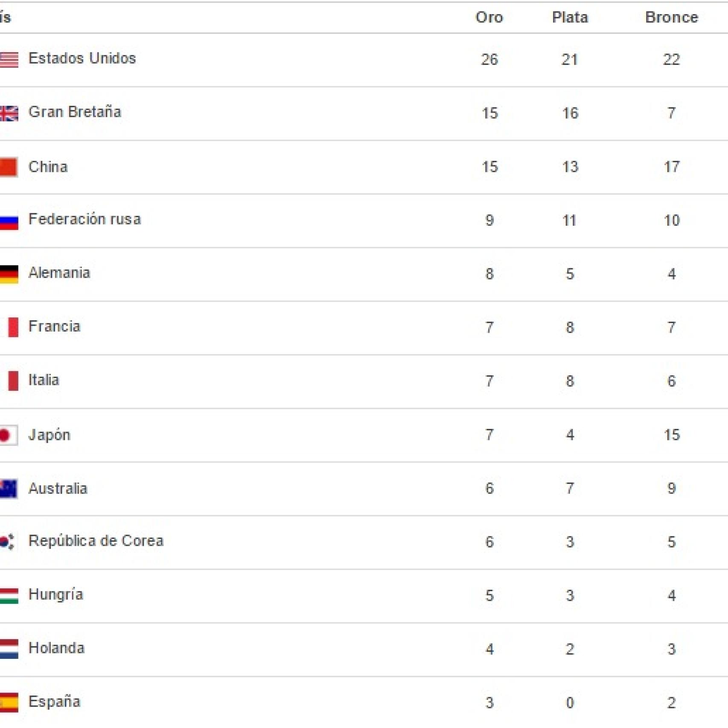The width and height of the screenshot is (728, 728).
Task: Click the red China flag icon
Action: (9, 167)
